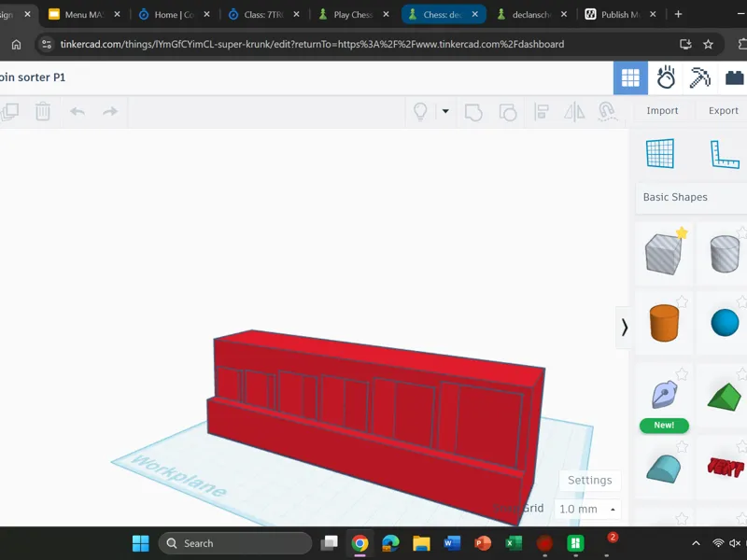Switch to the Class: 7TR browser tab
Image resolution: width=747 pixels, height=560 pixels.
pos(263,14)
